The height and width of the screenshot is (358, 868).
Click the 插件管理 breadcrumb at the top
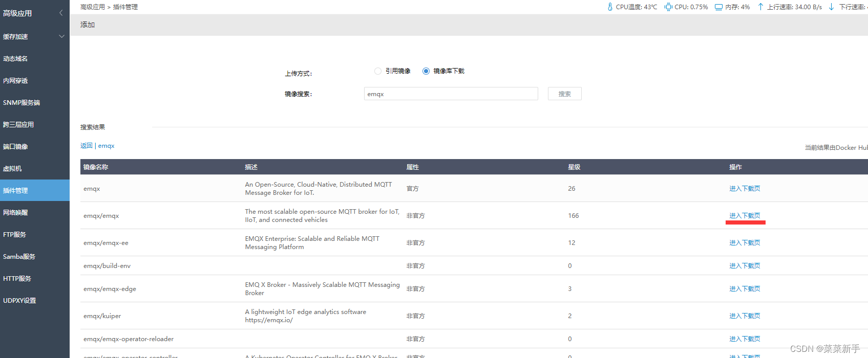tap(125, 7)
